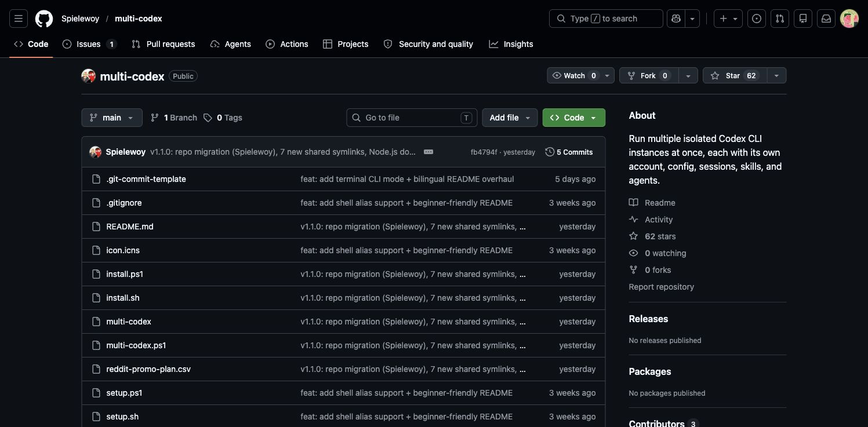868x427 pixels.
Task: Open Activity link in About
Action: (651, 220)
